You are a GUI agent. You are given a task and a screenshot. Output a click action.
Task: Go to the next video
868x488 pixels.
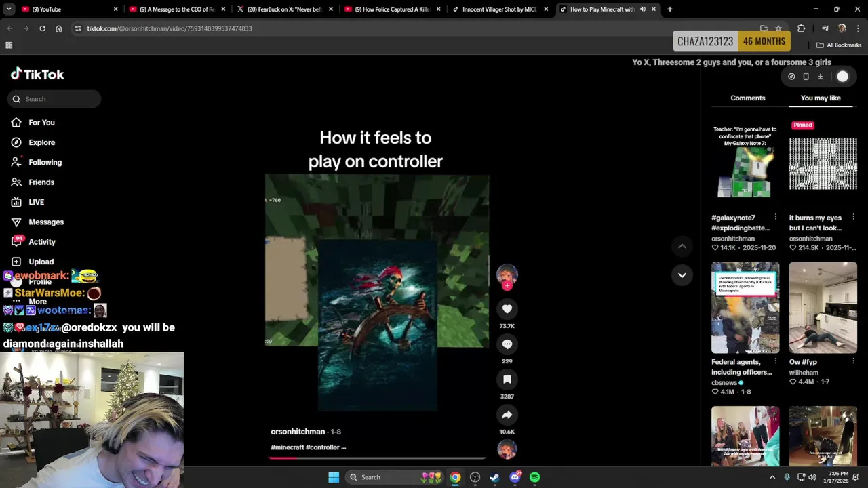point(682,275)
